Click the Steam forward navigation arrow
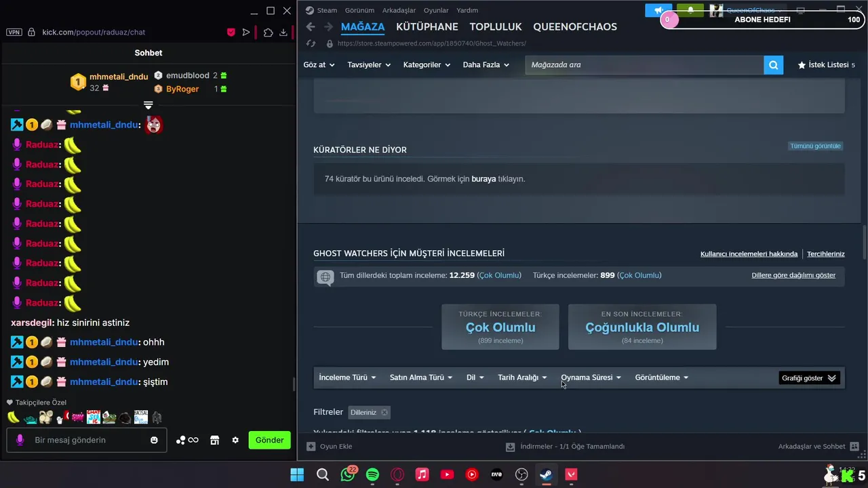The width and height of the screenshot is (868, 488). [x=328, y=27]
